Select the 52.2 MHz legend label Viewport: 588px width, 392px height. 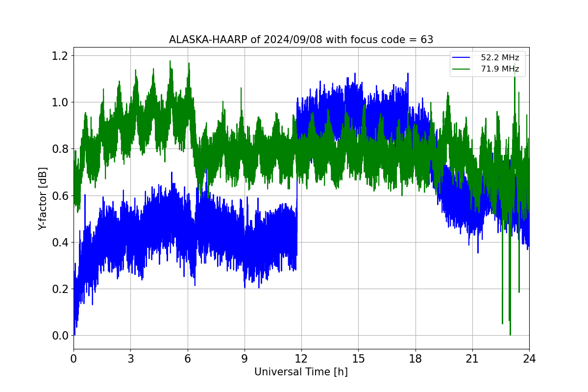pyautogui.click(x=500, y=58)
